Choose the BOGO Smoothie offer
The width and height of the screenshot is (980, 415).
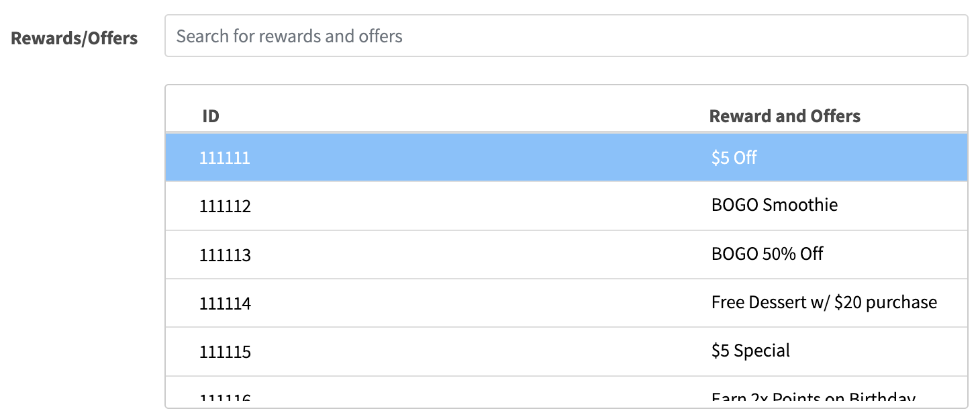(774, 205)
